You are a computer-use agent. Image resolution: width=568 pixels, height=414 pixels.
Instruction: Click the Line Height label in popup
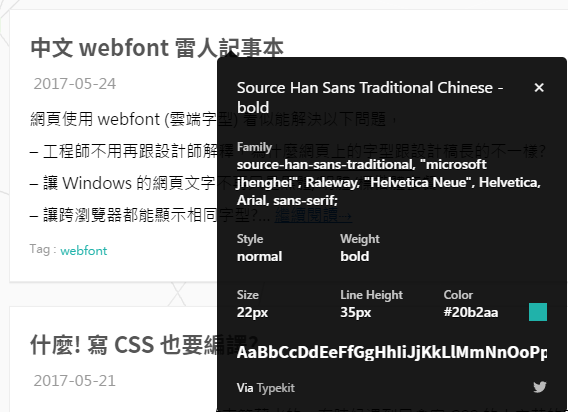tap(371, 295)
